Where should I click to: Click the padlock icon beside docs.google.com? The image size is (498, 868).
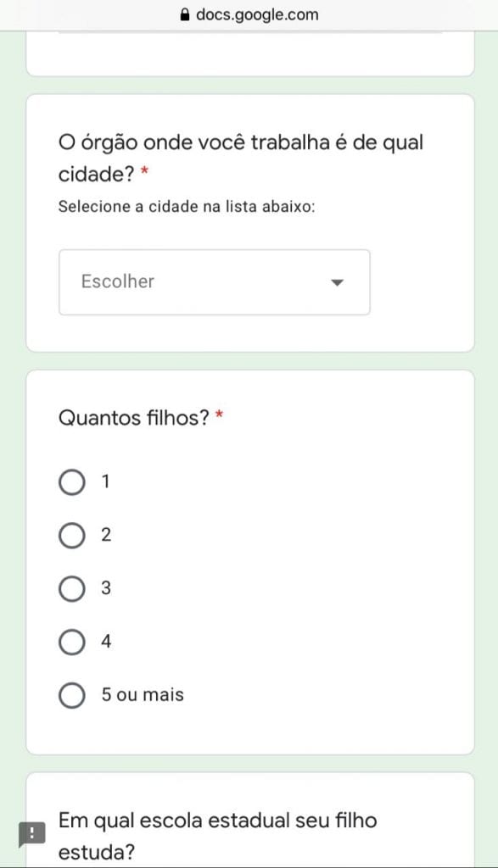(x=186, y=14)
